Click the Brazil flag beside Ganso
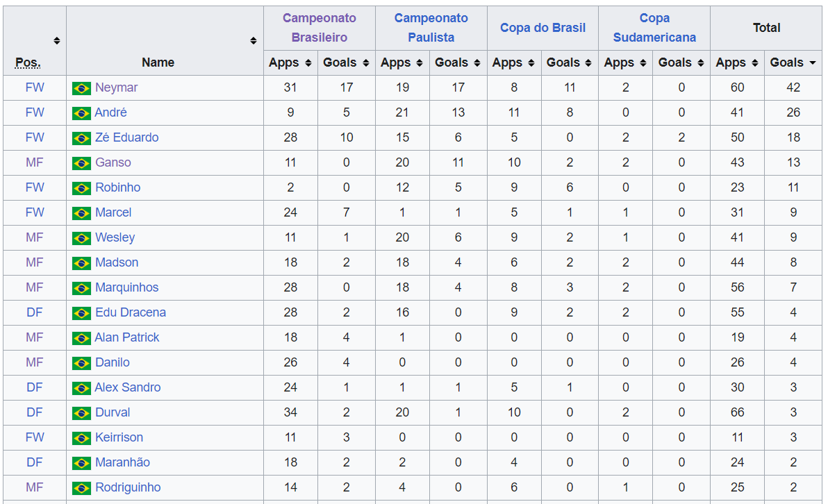Screen dimensions: 828x504 (x=81, y=163)
